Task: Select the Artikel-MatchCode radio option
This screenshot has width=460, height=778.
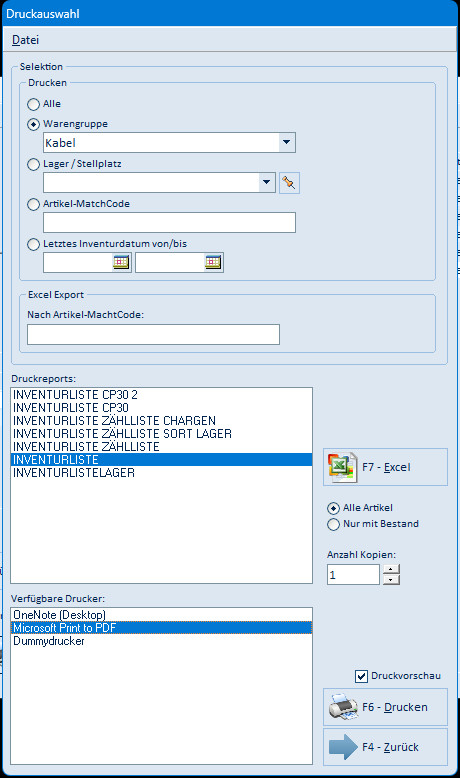Action: (33, 204)
